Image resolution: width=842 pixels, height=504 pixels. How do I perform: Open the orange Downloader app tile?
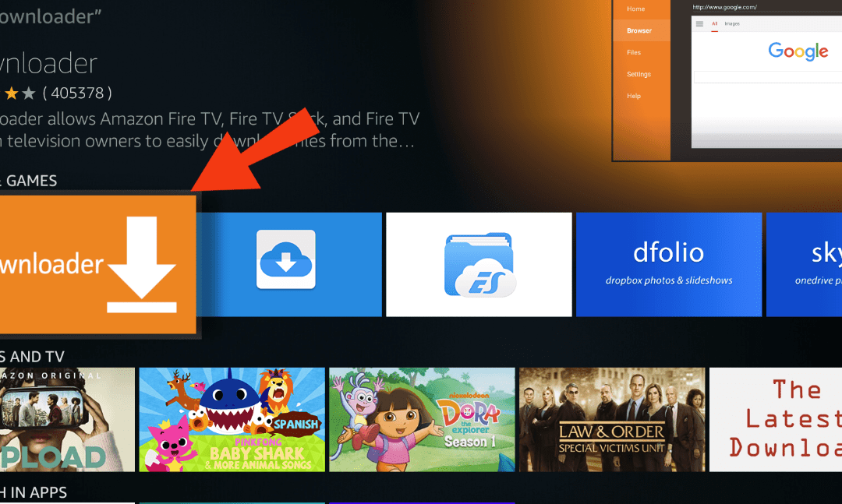(x=97, y=264)
